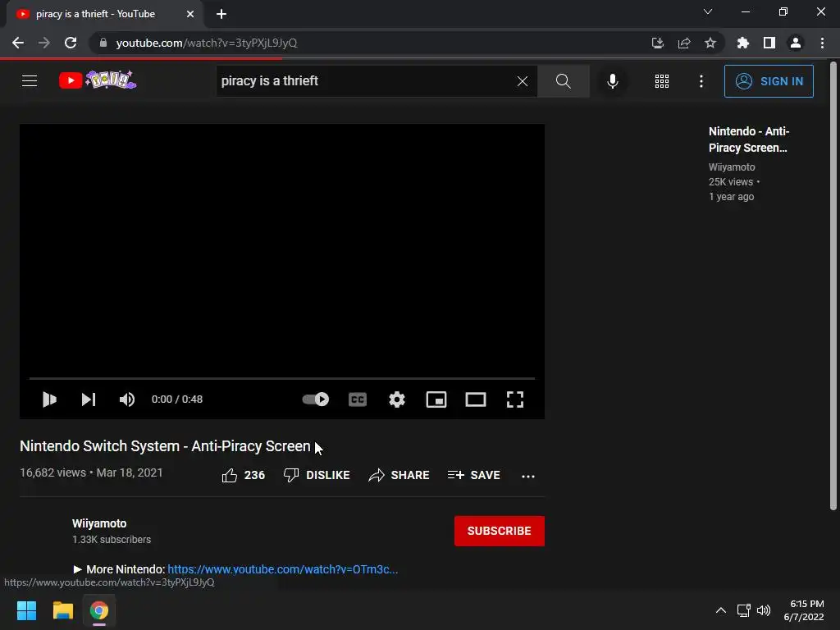Switch to theater mode
Viewport: 840px width, 630px height.
point(476,399)
